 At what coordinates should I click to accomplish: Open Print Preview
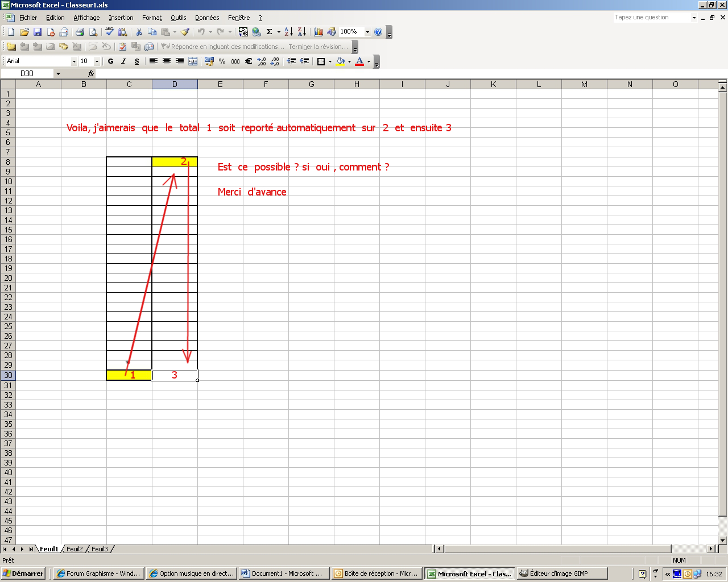pyautogui.click(x=93, y=32)
